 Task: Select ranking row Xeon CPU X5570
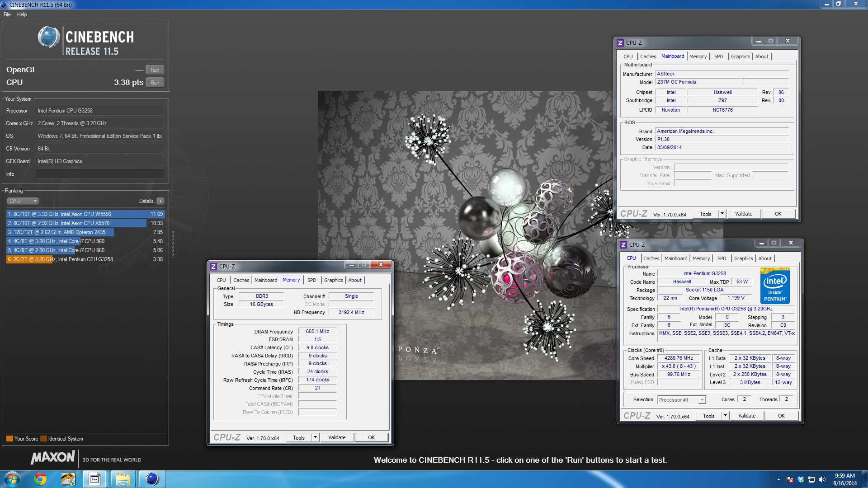pos(85,223)
